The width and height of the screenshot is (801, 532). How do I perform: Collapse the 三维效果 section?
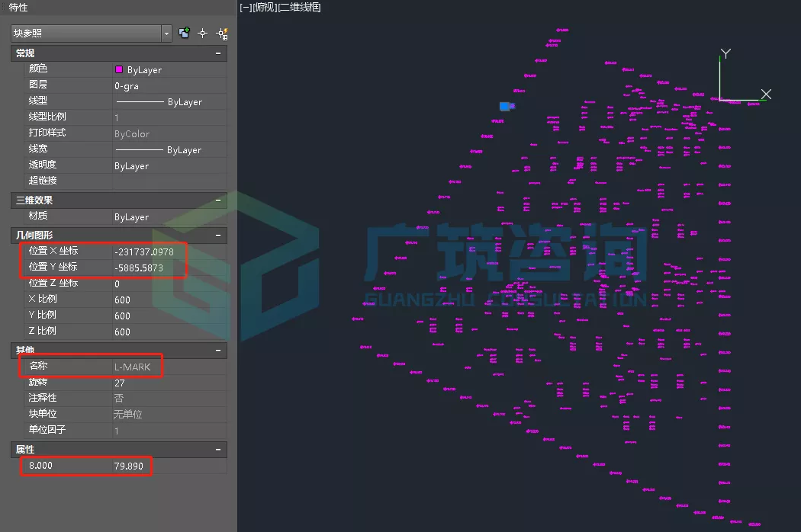pos(218,200)
